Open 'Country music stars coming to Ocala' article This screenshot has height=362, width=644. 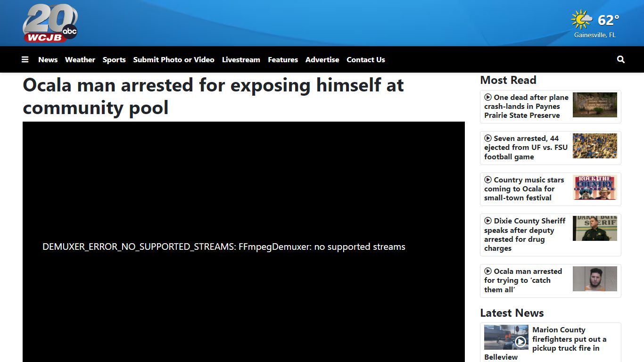click(524, 189)
